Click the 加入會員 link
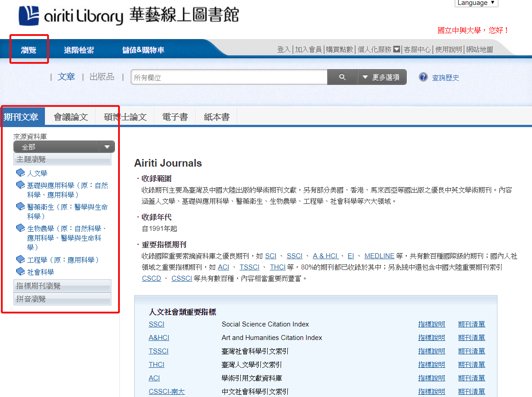Viewport: 532px width, 397px height. tap(308, 49)
